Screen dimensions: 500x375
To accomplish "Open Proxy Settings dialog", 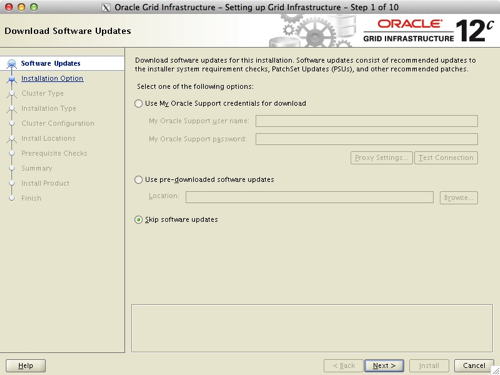I will (x=381, y=158).
